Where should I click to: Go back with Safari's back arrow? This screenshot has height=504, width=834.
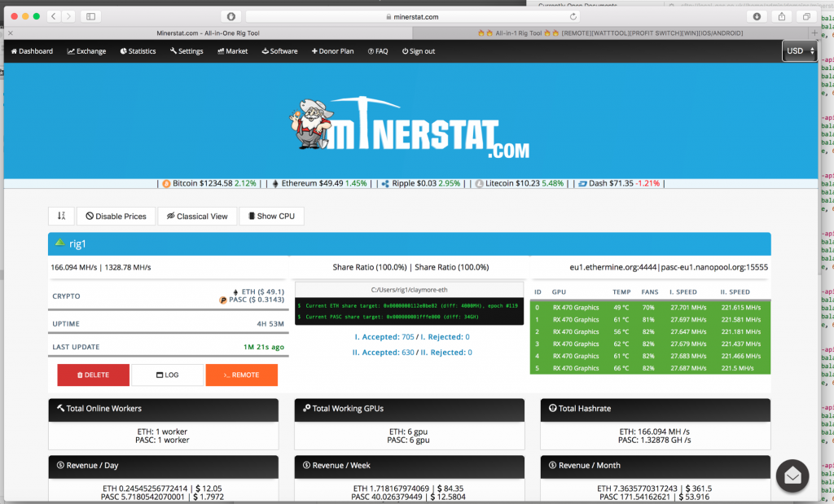[53, 16]
